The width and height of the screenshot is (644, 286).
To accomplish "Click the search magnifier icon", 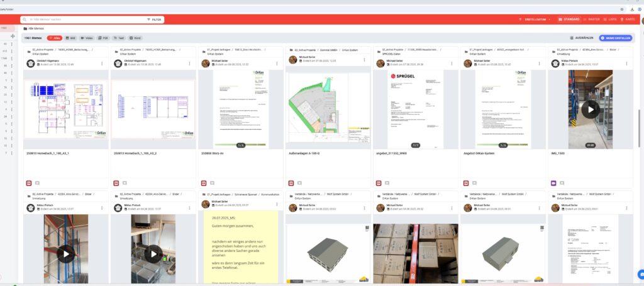I will [25, 20].
